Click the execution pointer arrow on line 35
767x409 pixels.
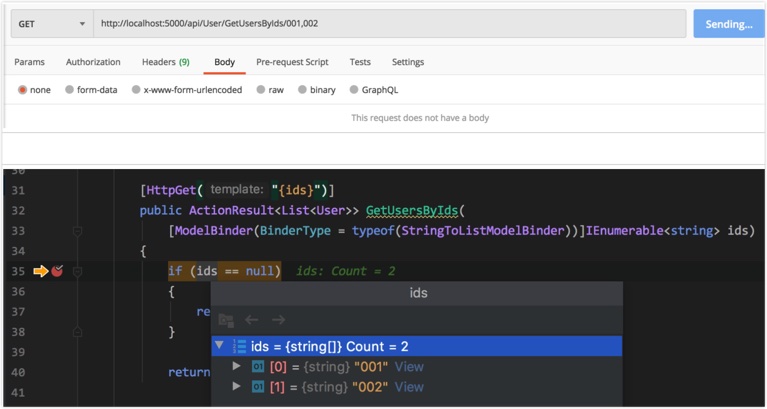click(x=41, y=271)
